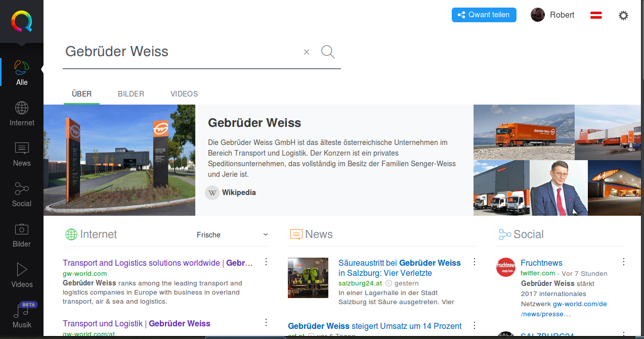Open the Robert profile menu
This screenshot has height=339, width=644.
pyautogui.click(x=553, y=15)
